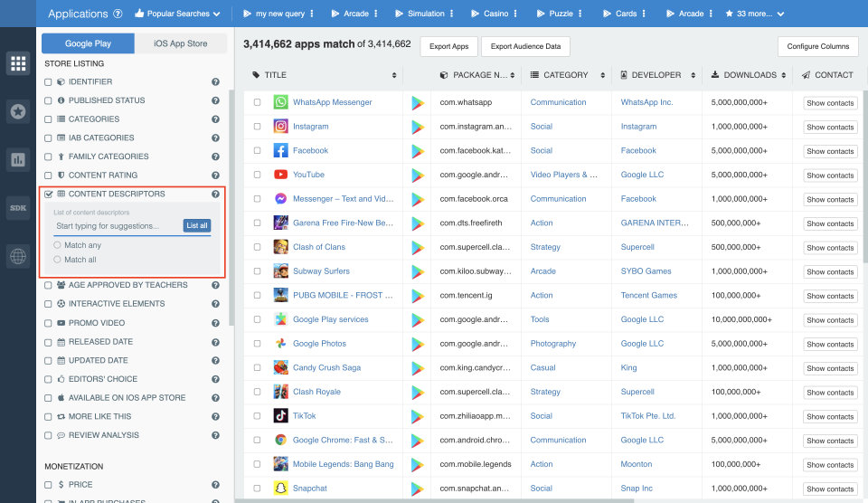Image resolution: width=868 pixels, height=503 pixels.
Task: Click help icon for PROMO VIDEO filter
Action: pos(215,323)
